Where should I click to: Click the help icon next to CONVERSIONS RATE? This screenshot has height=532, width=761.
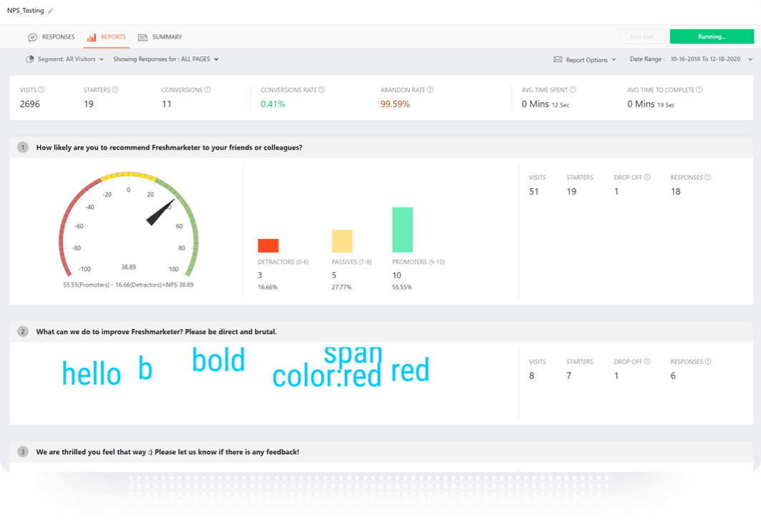coord(322,90)
